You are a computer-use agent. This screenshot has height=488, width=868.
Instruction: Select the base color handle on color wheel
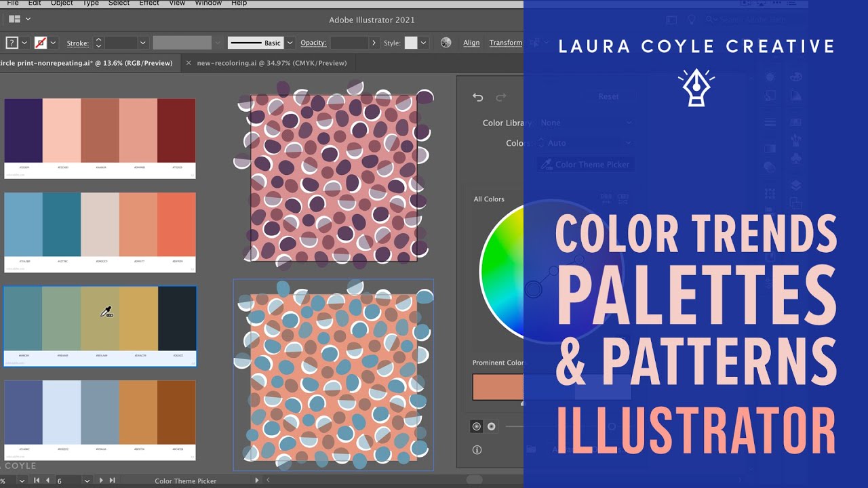coord(534,290)
